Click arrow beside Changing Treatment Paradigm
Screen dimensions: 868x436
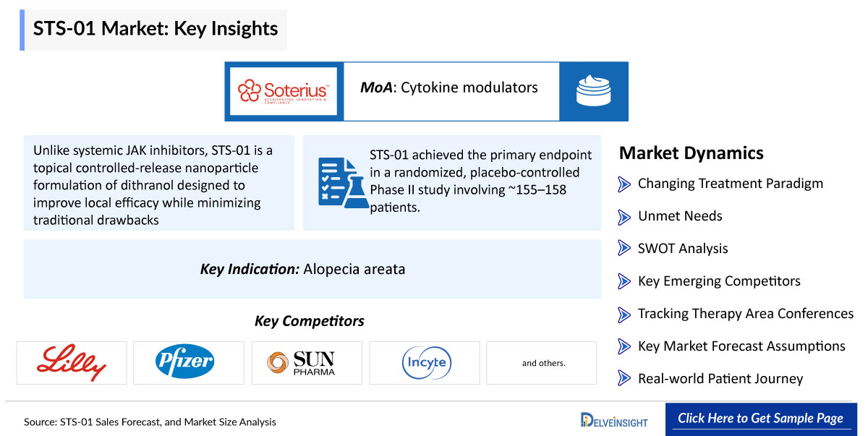click(x=624, y=184)
